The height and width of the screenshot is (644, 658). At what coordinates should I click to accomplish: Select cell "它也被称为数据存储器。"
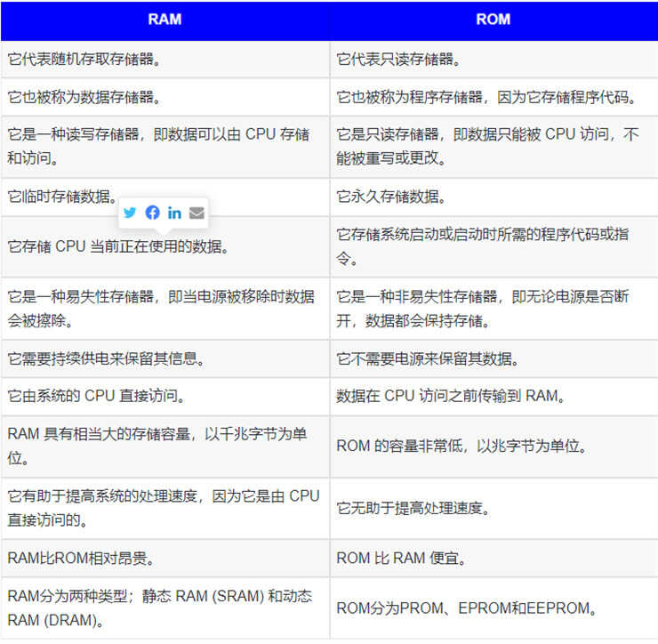click(164, 97)
